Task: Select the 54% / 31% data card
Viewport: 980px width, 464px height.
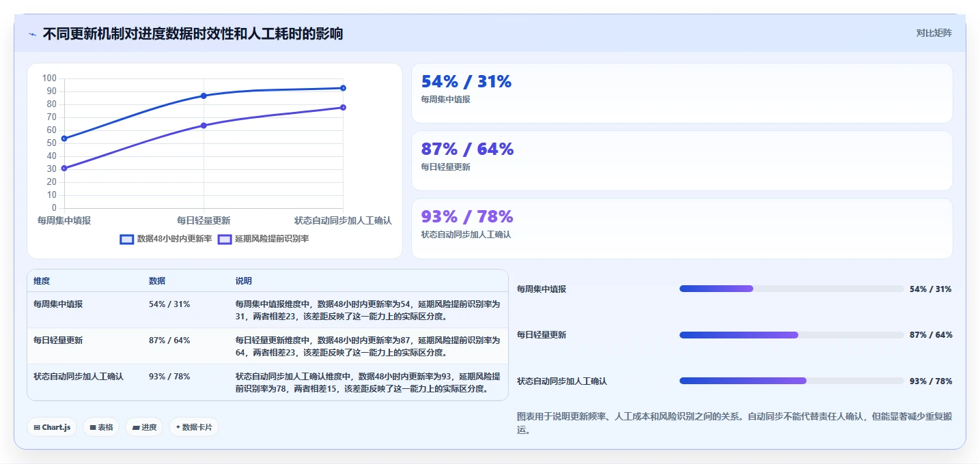Action: coord(682,93)
